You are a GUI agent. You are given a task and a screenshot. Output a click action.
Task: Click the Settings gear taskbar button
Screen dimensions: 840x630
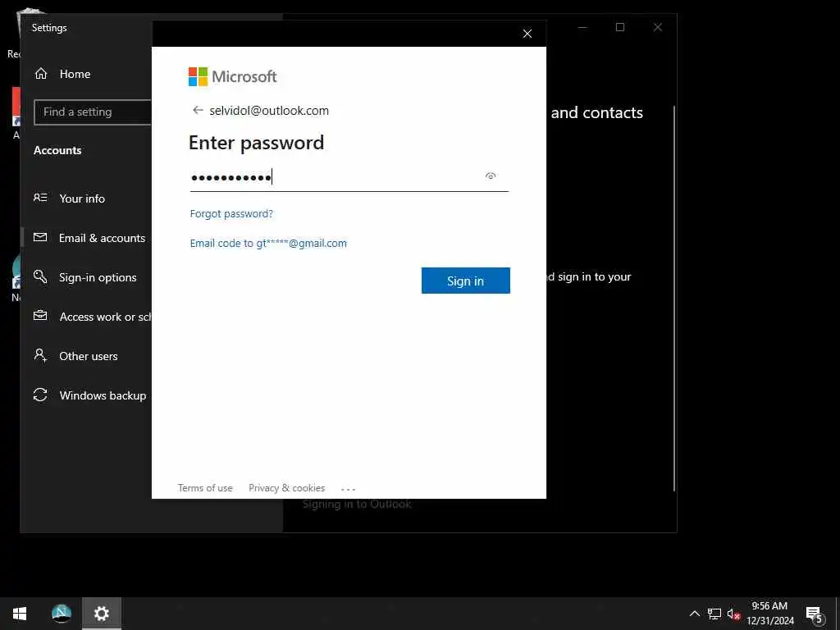click(x=102, y=614)
